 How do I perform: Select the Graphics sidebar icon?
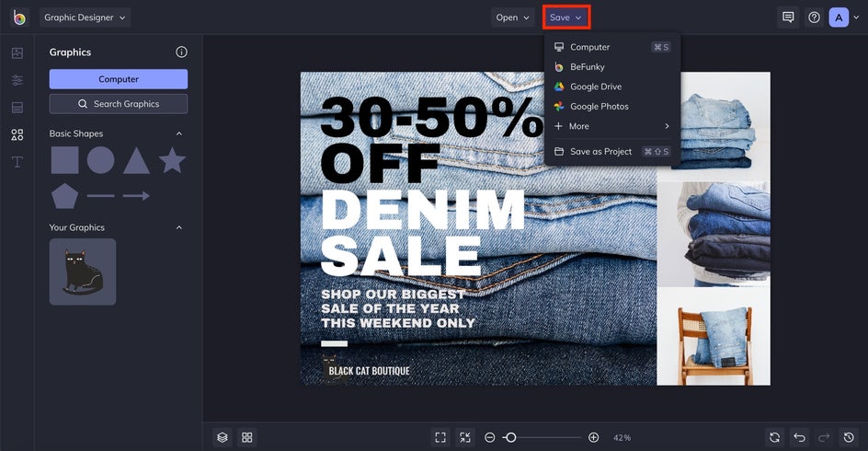[x=17, y=134]
